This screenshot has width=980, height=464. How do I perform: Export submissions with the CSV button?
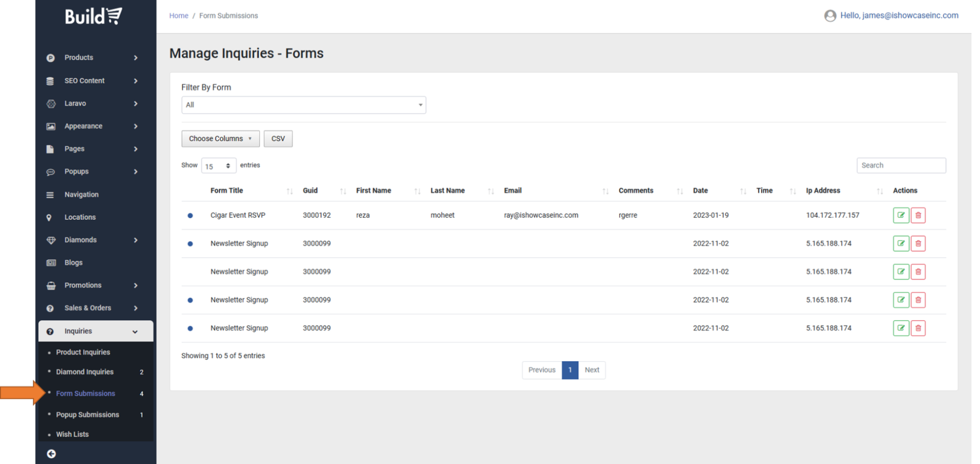point(278,139)
